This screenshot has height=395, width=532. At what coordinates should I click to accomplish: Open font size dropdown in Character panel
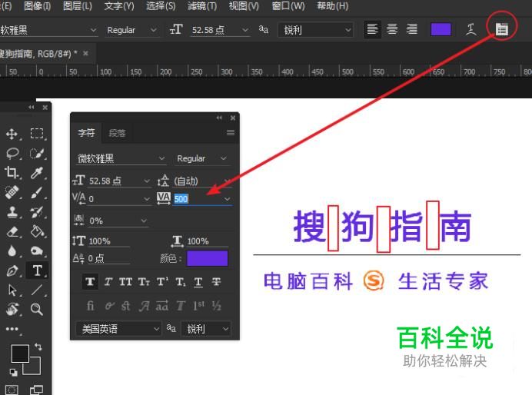pos(147,181)
